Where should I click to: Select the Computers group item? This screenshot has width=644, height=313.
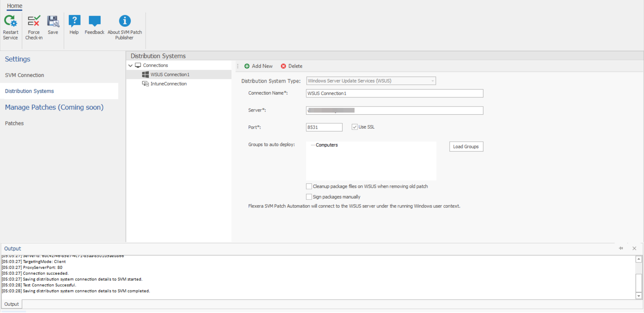327,145
